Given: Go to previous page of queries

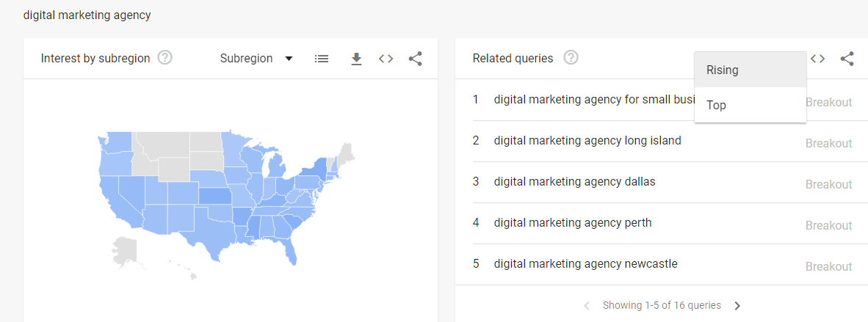Looking at the screenshot, I should (587, 305).
